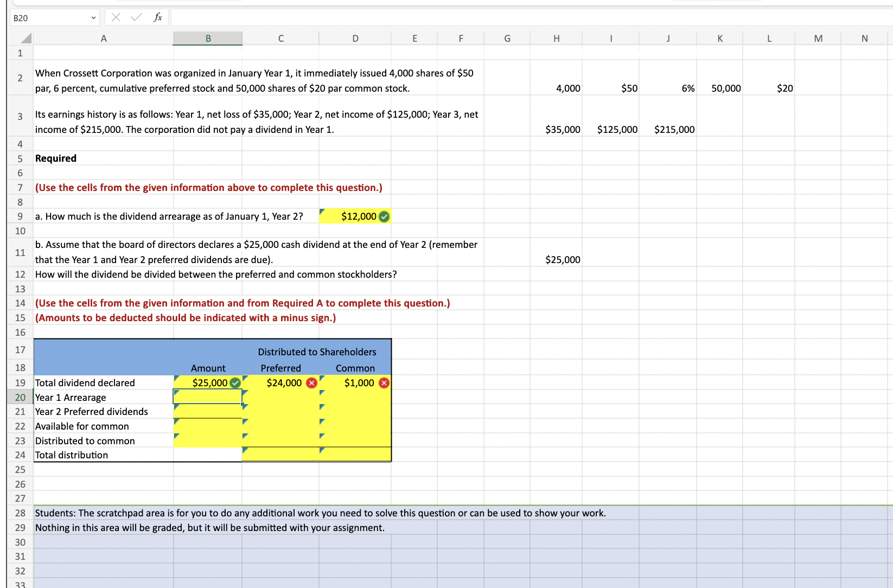The image size is (893, 588).
Task: Click the 'Available for common' label
Action: 82,426
